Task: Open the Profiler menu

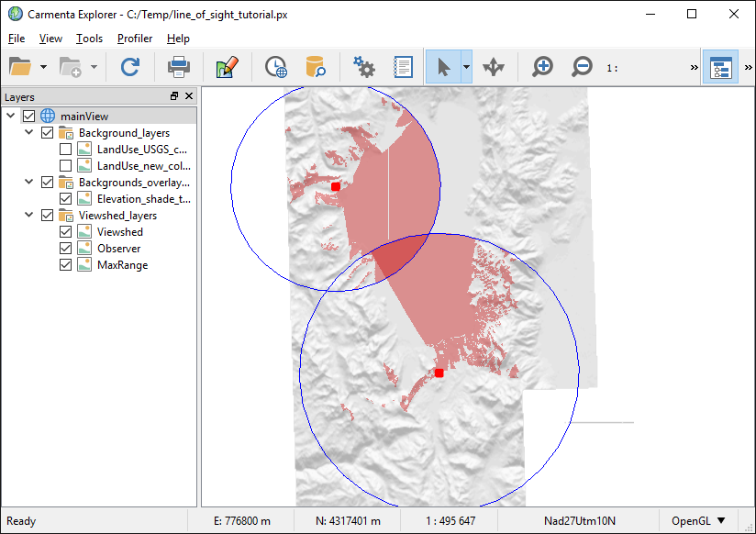Action: point(135,39)
